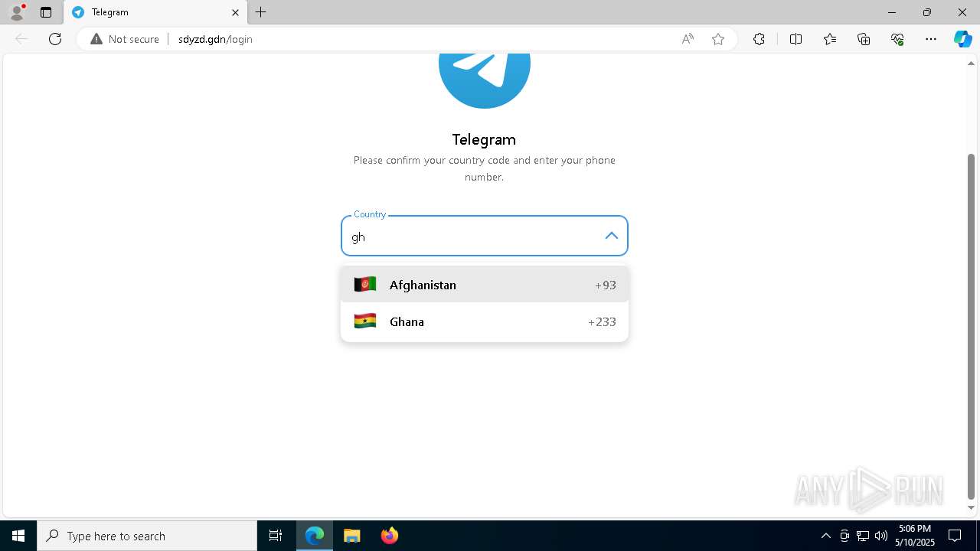This screenshot has height=551, width=980.
Task: Click the page vertical scrollbar thumb
Action: (x=971, y=326)
